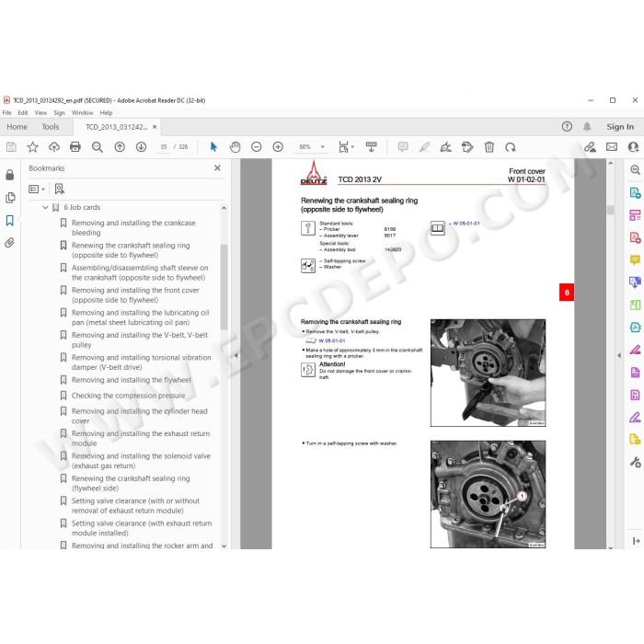Choose the arrow Selection tool
This screenshot has height=644, width=644.
click(213, 147)
